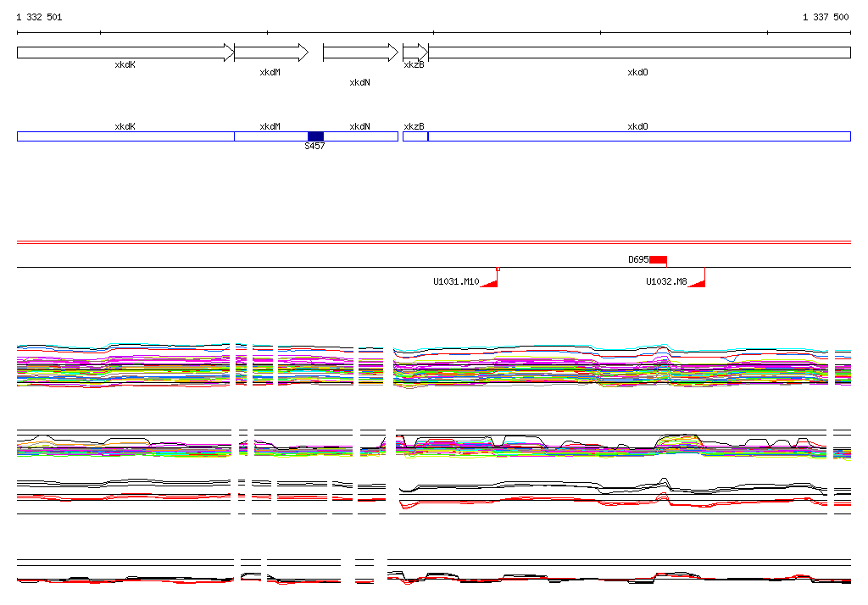This screenshot has height=605, width=868.
Task: Click the xkzB blue transcript box
Action: point(415,136)
